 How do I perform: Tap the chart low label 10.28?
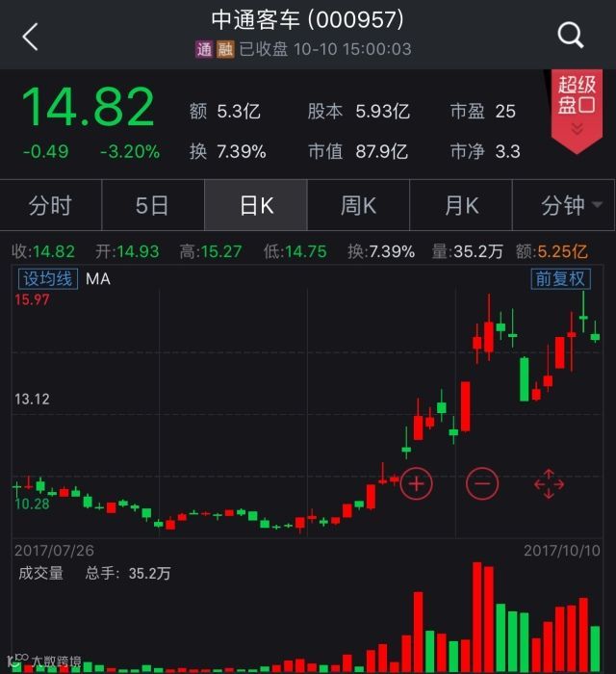32,504
